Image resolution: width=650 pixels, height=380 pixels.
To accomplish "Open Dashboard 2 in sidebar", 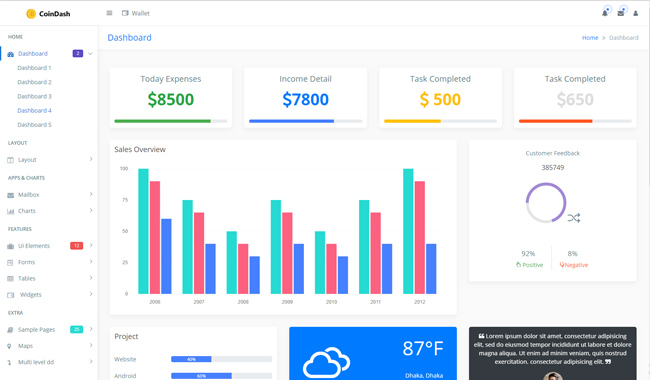I will pos(34,82).
